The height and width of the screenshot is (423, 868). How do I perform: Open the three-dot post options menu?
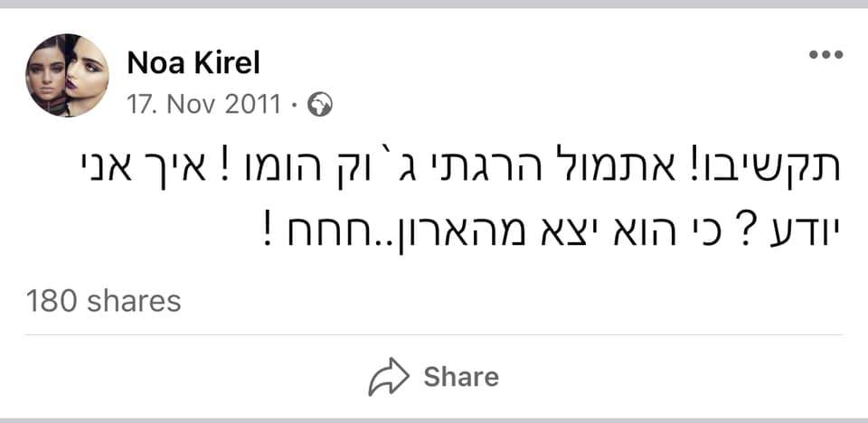tap(826, 55)
